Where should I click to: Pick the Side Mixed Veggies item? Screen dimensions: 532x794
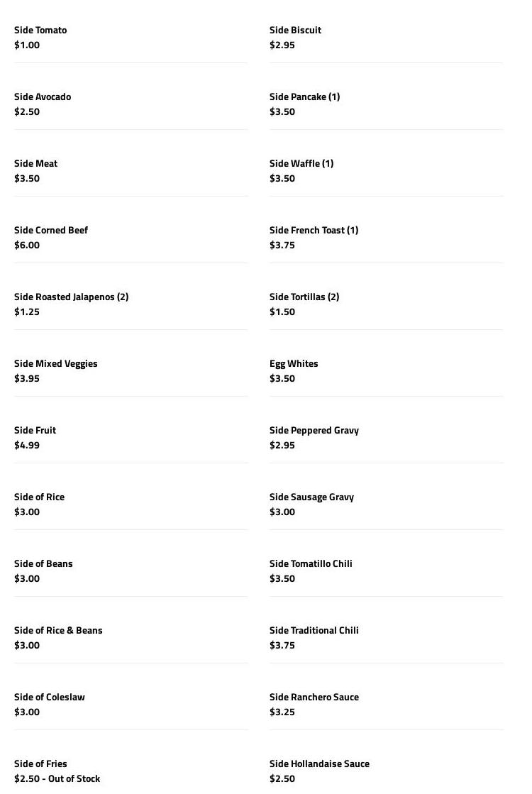[x=56, y=364]
